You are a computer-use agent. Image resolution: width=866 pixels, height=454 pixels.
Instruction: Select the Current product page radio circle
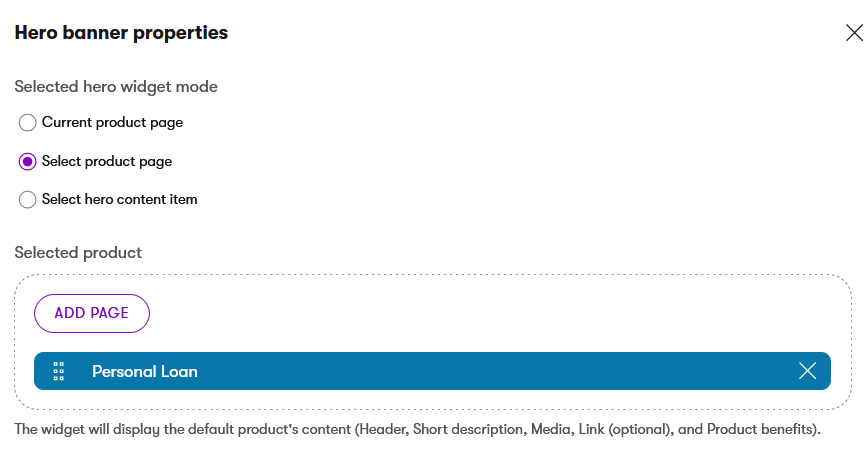[x=28, y=123]
